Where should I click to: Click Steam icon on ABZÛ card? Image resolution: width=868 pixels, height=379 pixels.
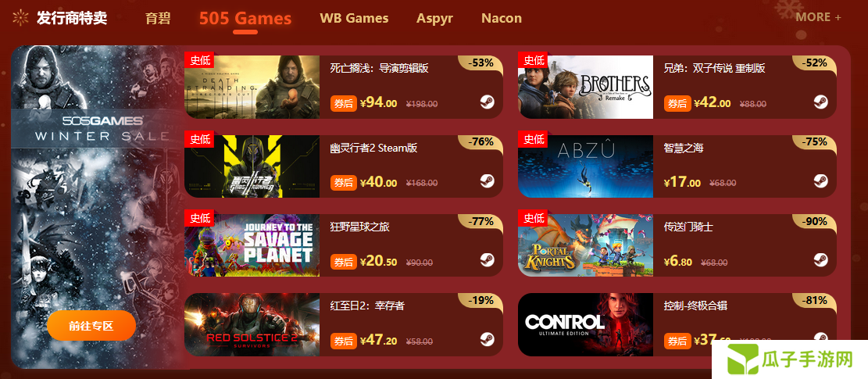click(821, 181)
